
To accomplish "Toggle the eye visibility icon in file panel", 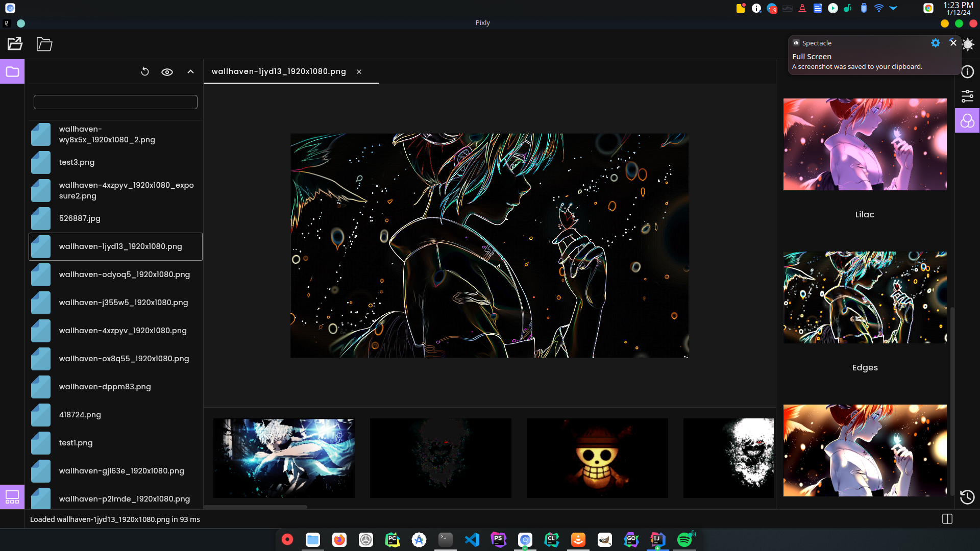I will pos(167,72).
